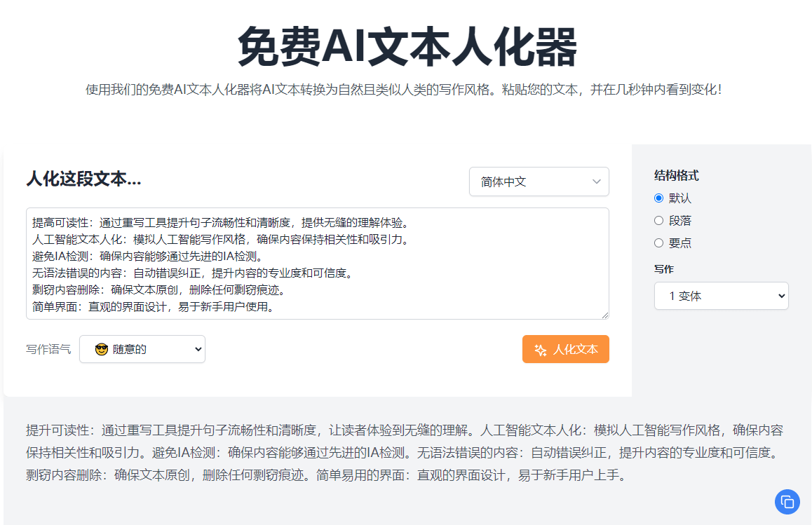Click inside the input text area
This screenshot has height=525, width=812.
(317, 264)
